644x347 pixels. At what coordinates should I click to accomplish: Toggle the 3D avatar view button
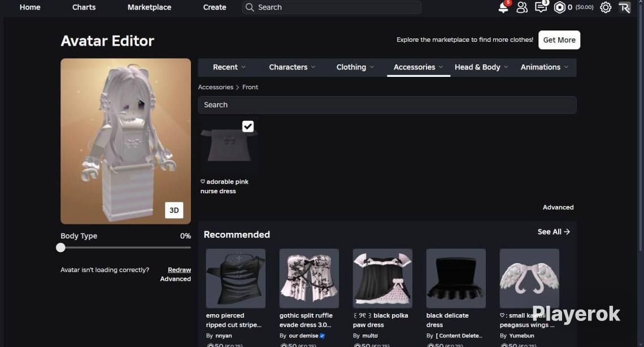pos(174,210)
